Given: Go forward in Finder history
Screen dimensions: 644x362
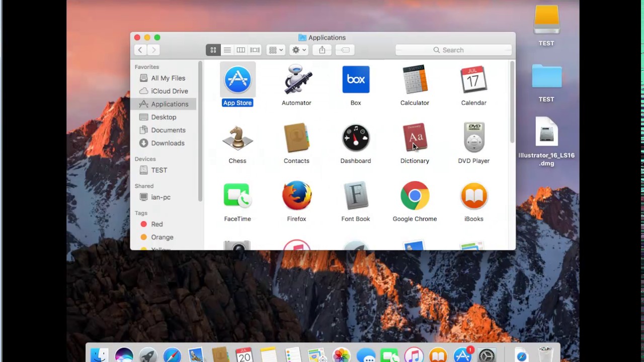Looking at the screenshot, I should pyautogui.click(x=154, y=50).
